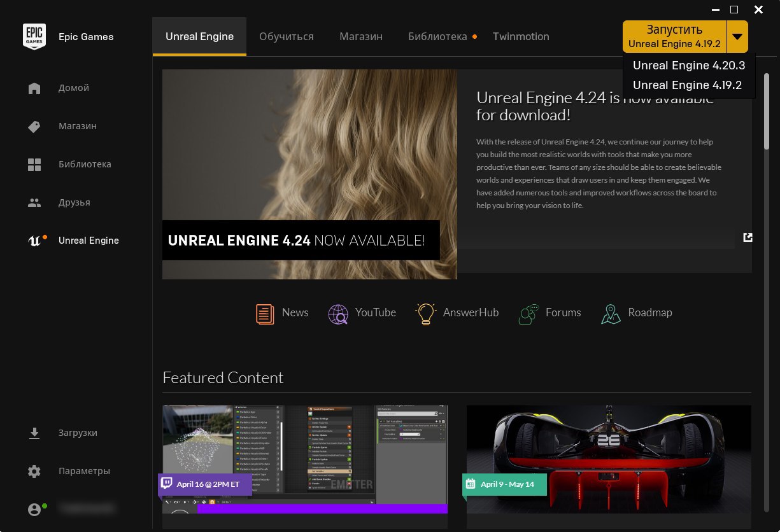Click the April 16 @ 2PM ET label
The height and width of the screenshot is (532, 780).
click(x=208, y=484)
